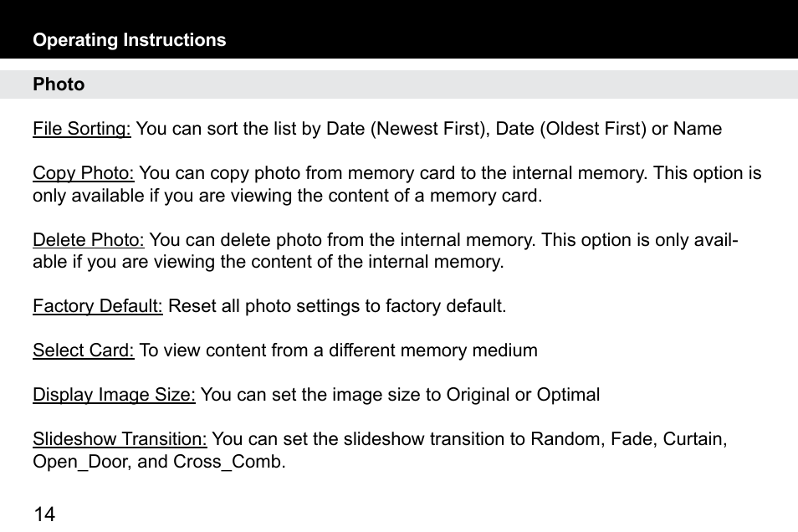
Task: Select the Photo section heading
Action: [59, 84]
